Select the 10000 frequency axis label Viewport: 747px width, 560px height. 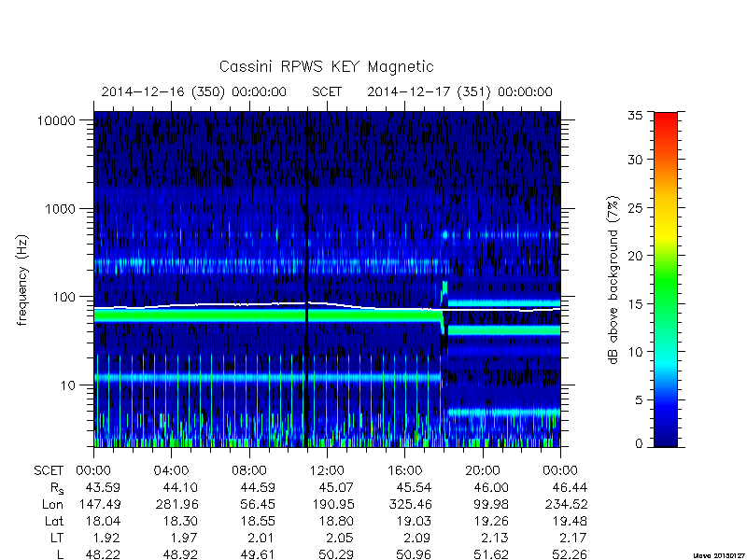(x=56, y=121)
